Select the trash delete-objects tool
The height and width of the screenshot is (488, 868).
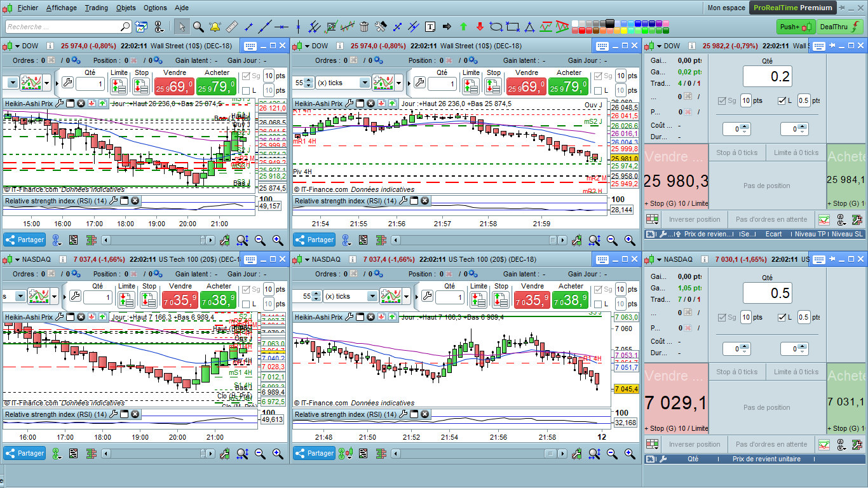pyautogui.click(x=364, y=27)
